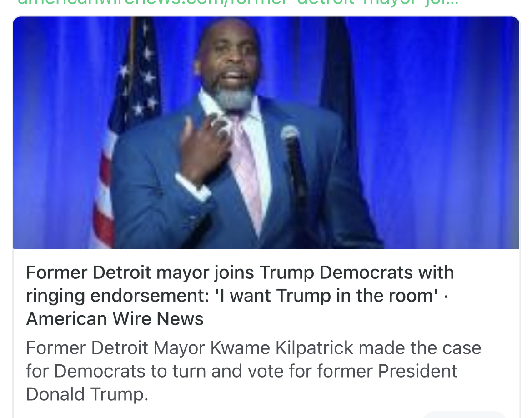Tap the link card's white text area
532x418 pixels.
point(266,333)
